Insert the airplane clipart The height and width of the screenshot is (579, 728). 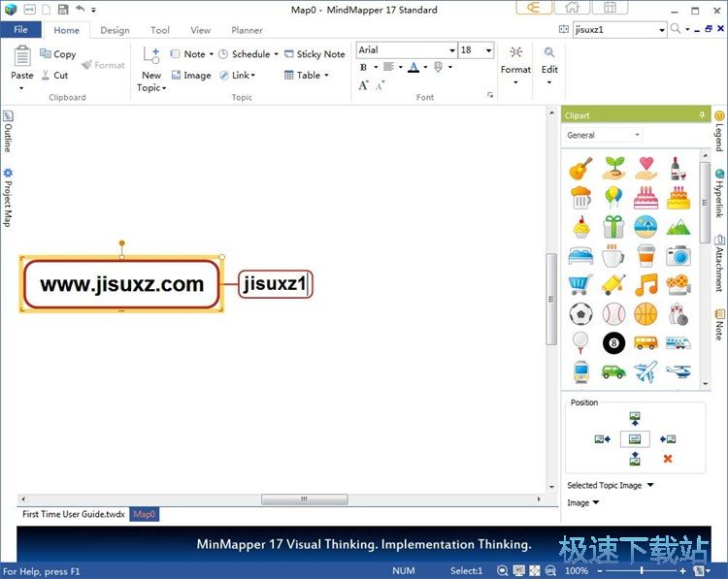click(x=645, y=371)
